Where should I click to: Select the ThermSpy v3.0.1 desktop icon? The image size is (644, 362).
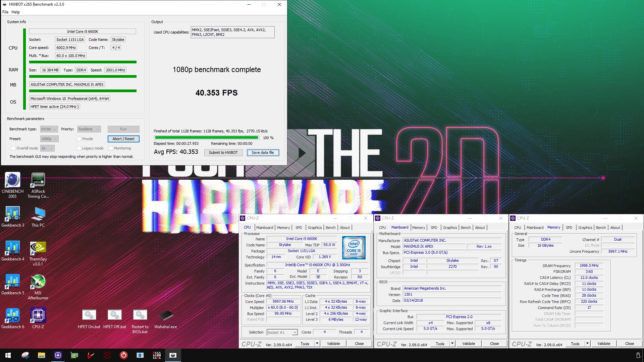click(x=38, y=253)
